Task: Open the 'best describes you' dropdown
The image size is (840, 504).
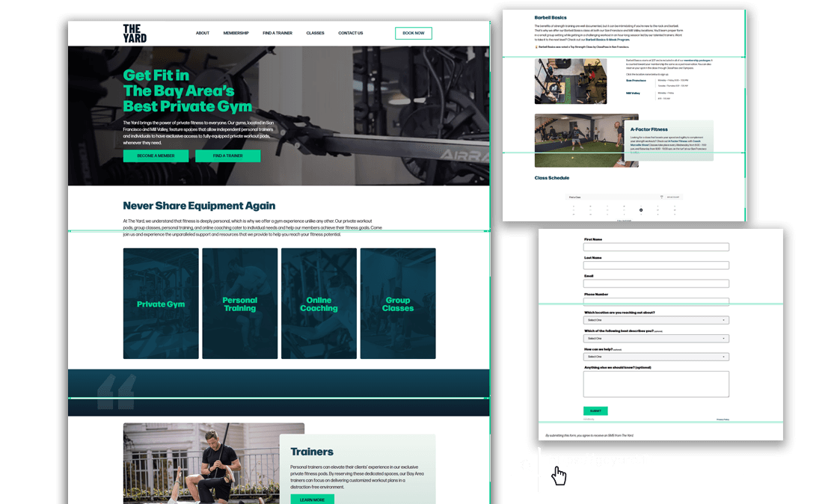Action: [x=656, y=339]
